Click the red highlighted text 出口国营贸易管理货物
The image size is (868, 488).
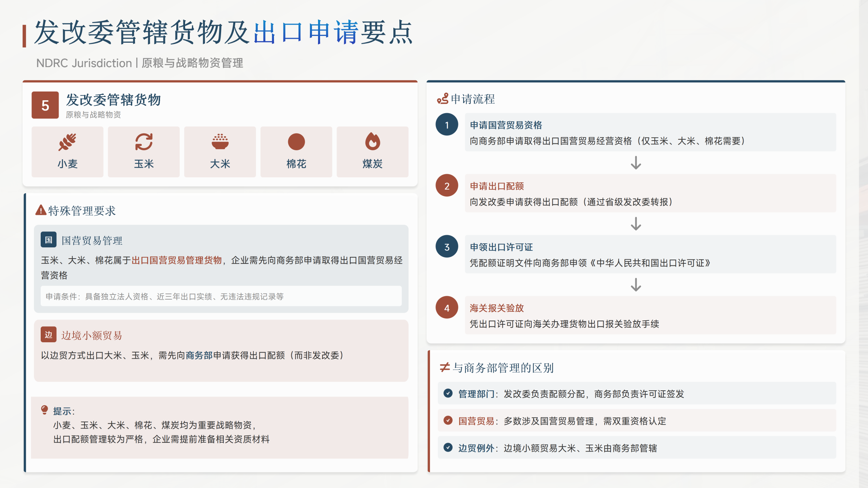coord(176,260)
